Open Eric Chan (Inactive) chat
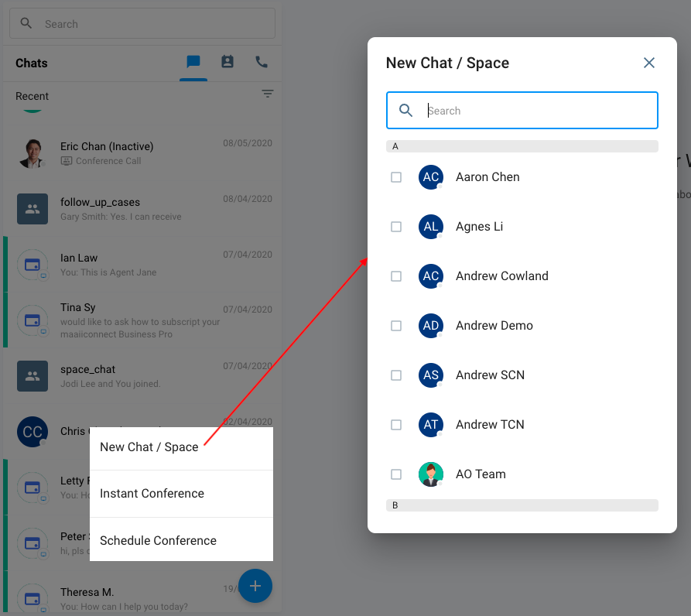This screenshot has width=691, height=616. point(142,153)
